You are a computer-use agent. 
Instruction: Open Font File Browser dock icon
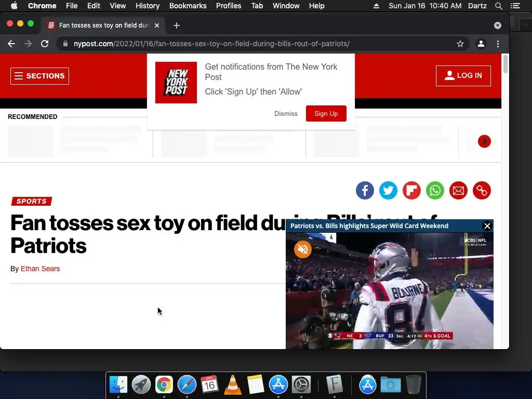click(335, 385)
